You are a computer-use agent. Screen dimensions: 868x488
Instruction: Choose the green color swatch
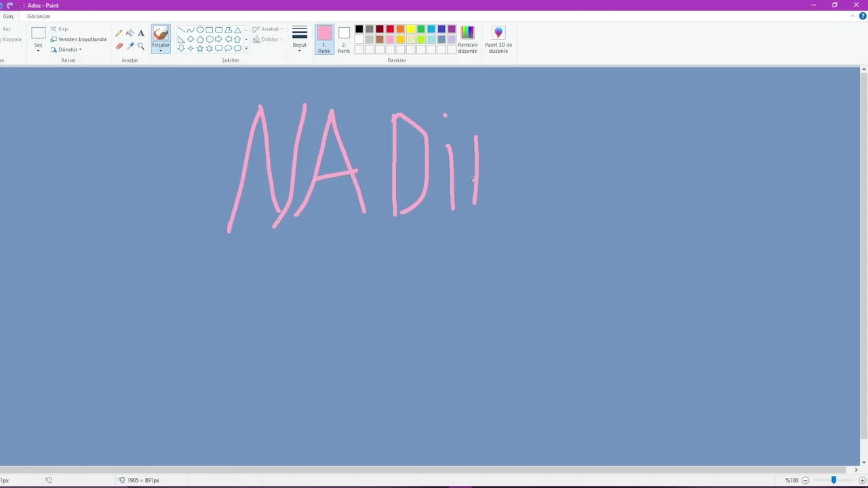(x=420, y=29)
